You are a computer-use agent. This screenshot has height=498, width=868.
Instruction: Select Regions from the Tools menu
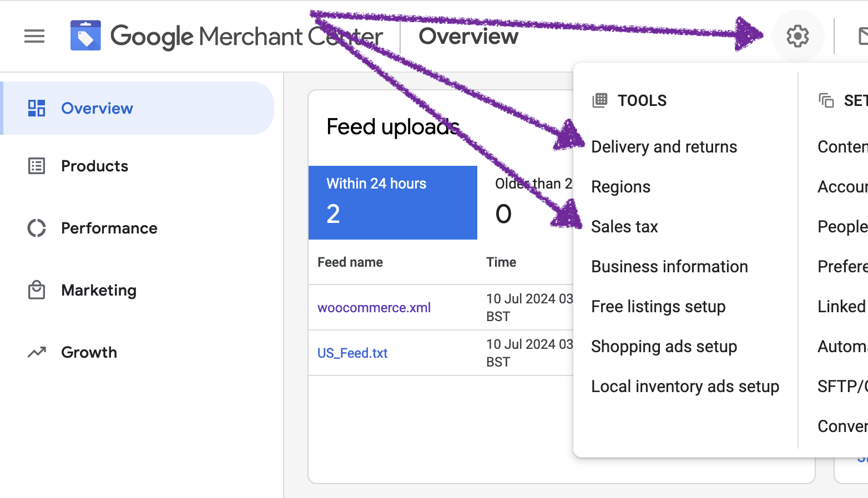pos(620,186)
